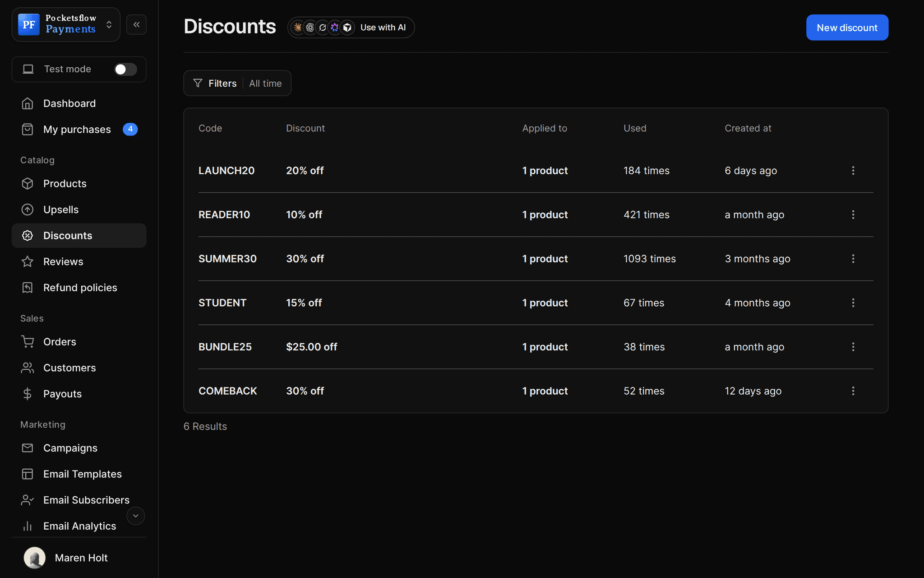This screenshot has width=924, height=578.
Task: Open Maren Holt account menu
Action: click(x=79, y=558)
